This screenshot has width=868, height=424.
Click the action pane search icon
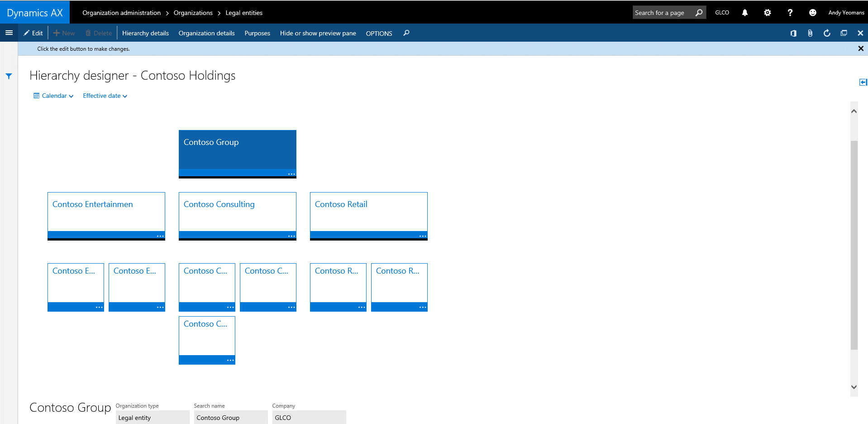pyautogui.click(x=406, y=33)
